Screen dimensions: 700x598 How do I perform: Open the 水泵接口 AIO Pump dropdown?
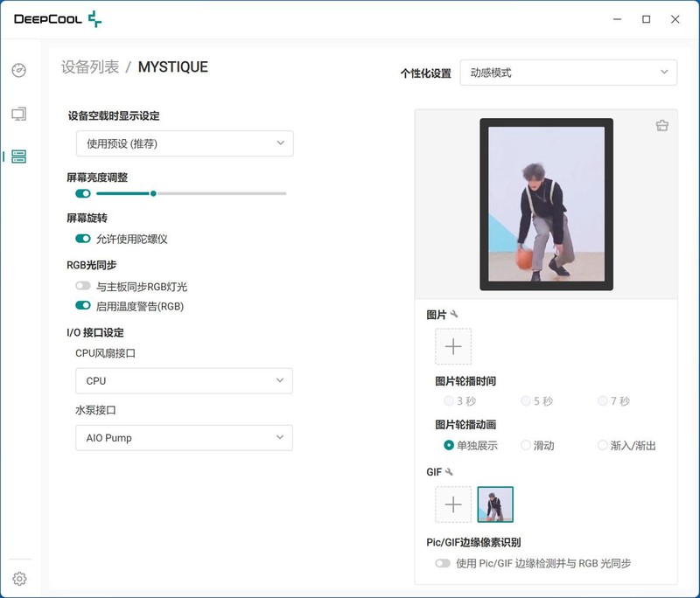coord(184,436)
